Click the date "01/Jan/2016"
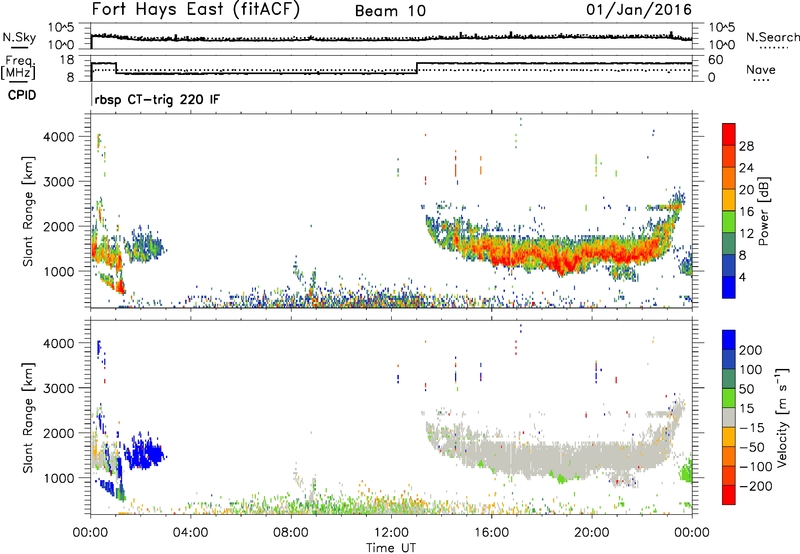Viewport: 800px width, 554px height. [639, 9]
